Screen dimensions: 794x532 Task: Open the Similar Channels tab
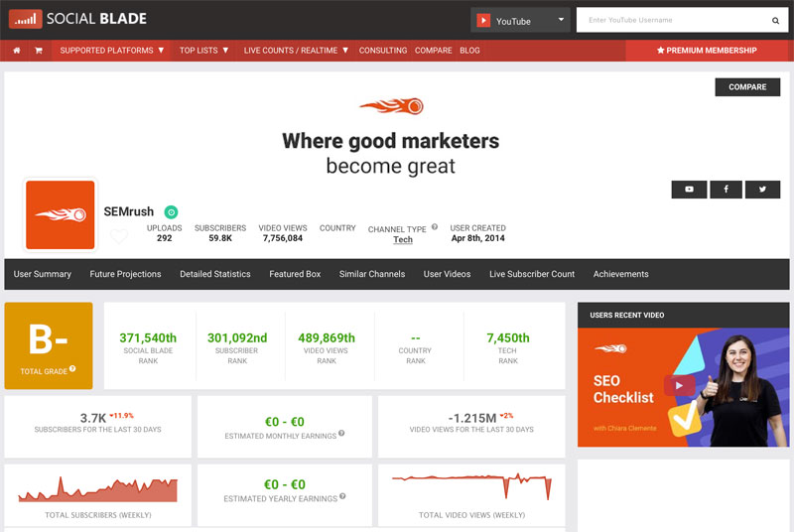(x=372, y=274)
